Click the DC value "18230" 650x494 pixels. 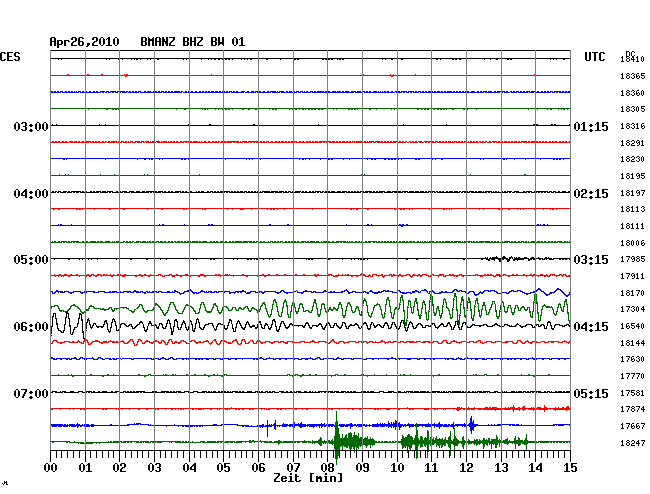(633, 159)
